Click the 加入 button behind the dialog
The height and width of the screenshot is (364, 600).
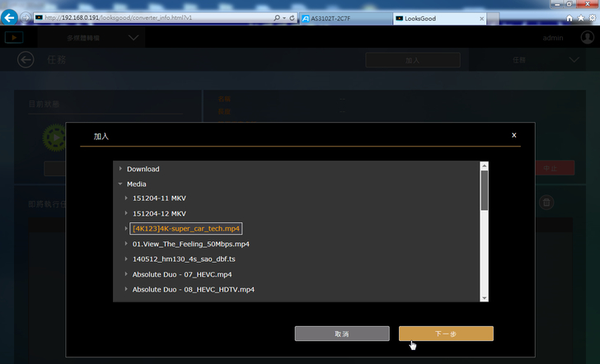[413, 60]
